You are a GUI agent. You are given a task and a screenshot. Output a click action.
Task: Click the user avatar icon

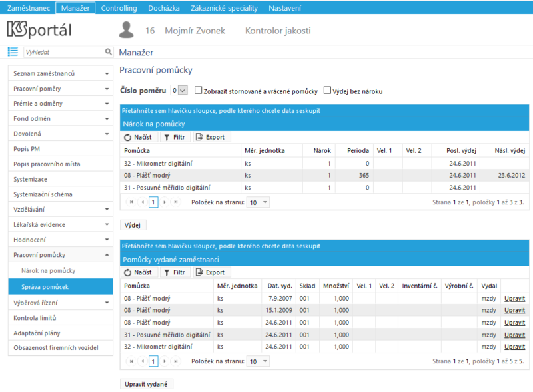click(126, 30)
